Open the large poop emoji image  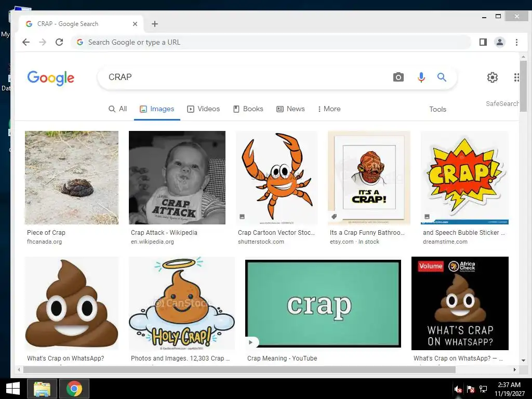coord(72,303)
